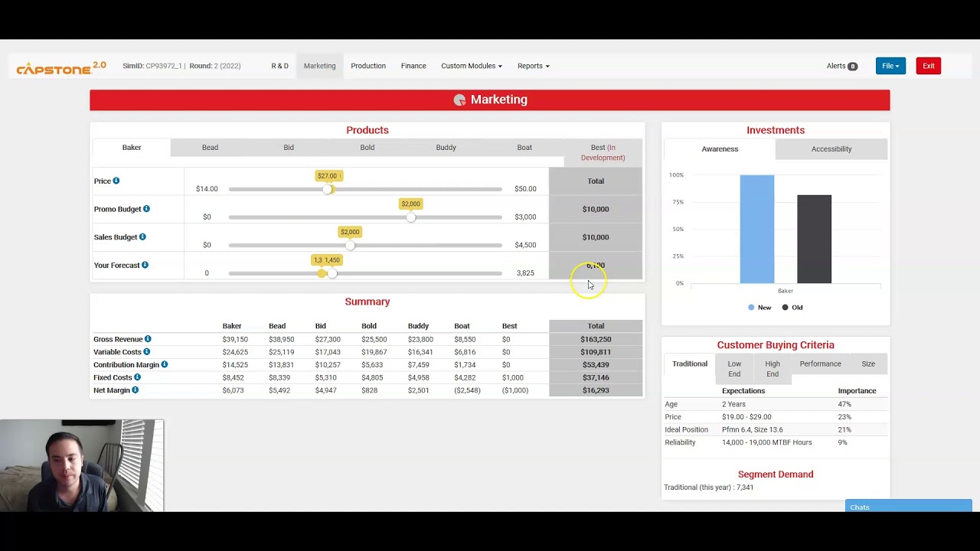Click Boat net margin ($2,548)
This screenshot has width=980, height=551.
(467, 390)
